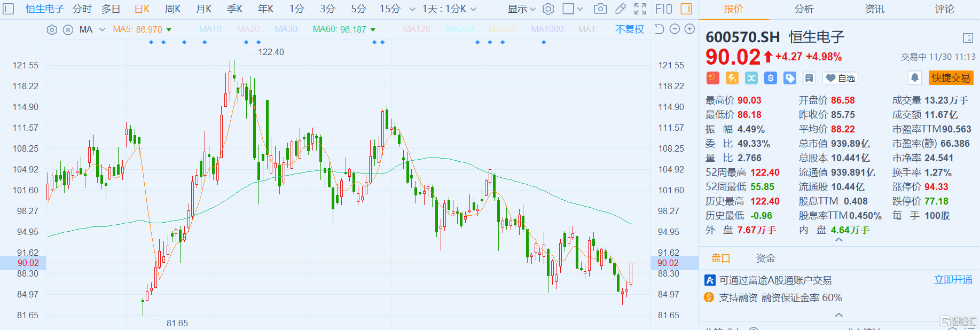The height and width of the screenshot is (330, 980).
Task: Open the chart settings gear in top toolbar
Action: pos(548,9)
